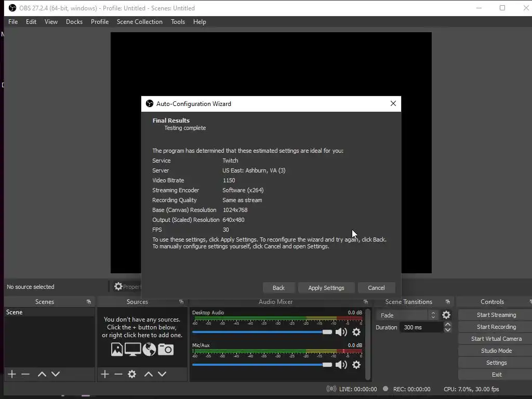
Task: Increase transition duration with up arrow
Action: click(447, 325)
